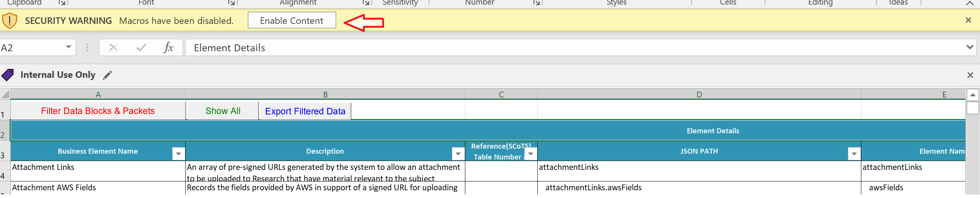Open the Insert Function fx dialog
980x198 pixels.
point(168,47)
